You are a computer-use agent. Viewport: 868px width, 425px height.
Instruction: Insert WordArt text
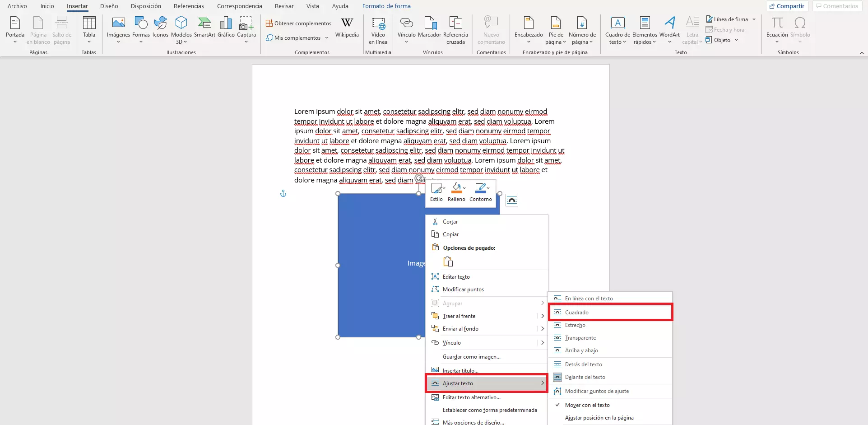click(669, 30)
